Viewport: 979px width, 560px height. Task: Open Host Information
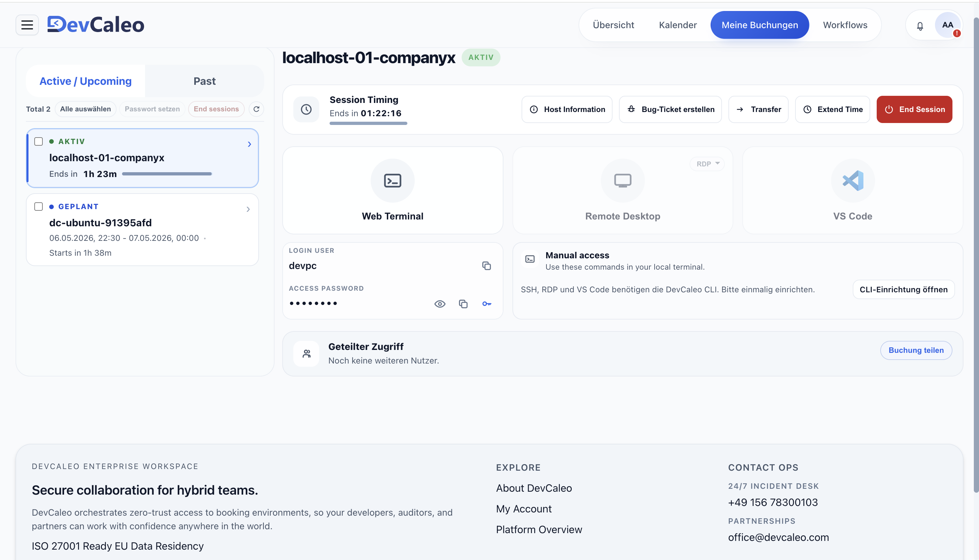tap(567, 109)
